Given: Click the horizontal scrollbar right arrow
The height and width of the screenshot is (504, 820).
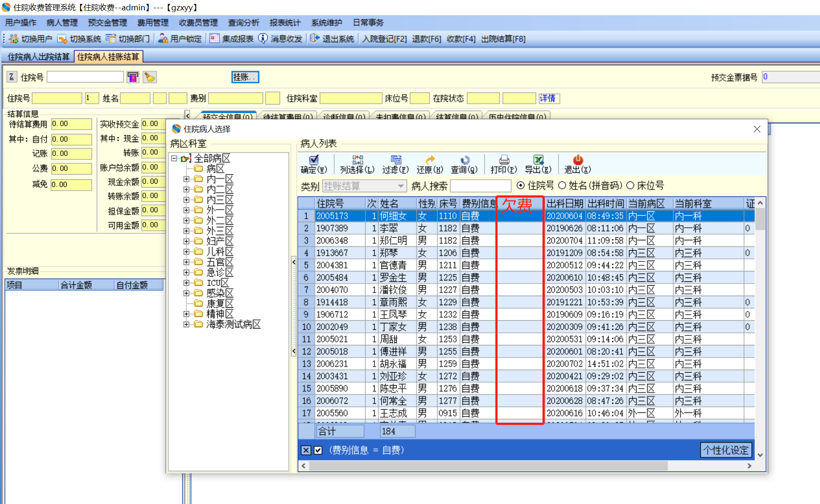Looking at the screenshot, I should point(750,466).
